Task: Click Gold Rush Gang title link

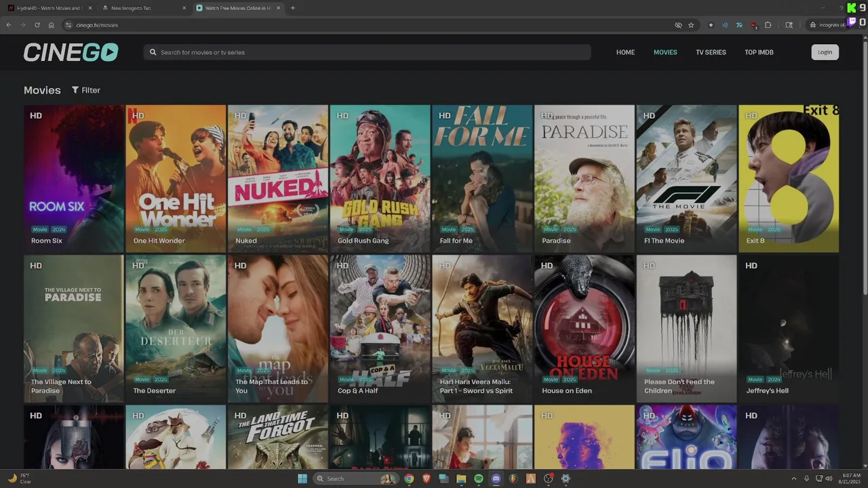Action: [x=363, y=241]
